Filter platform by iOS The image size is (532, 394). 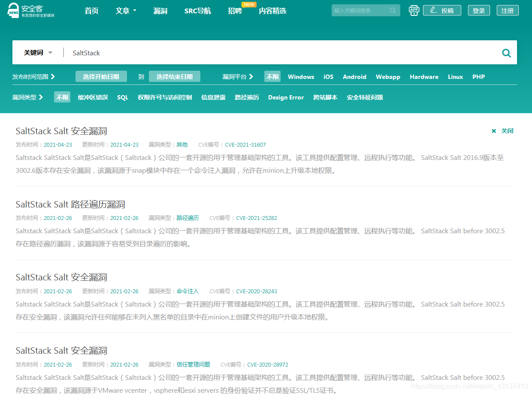328,77
